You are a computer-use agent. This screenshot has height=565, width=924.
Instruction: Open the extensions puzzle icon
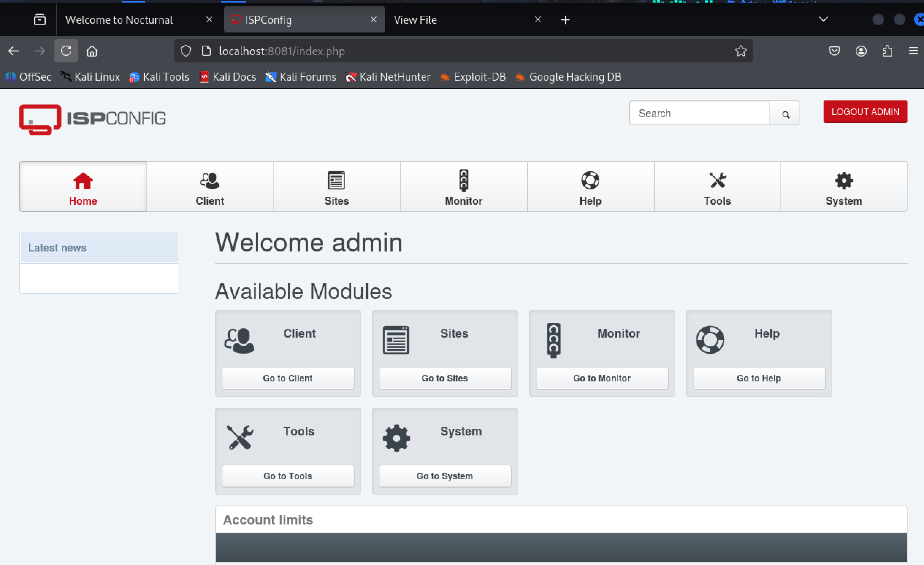pyautogui.click(x=887, y=51)
